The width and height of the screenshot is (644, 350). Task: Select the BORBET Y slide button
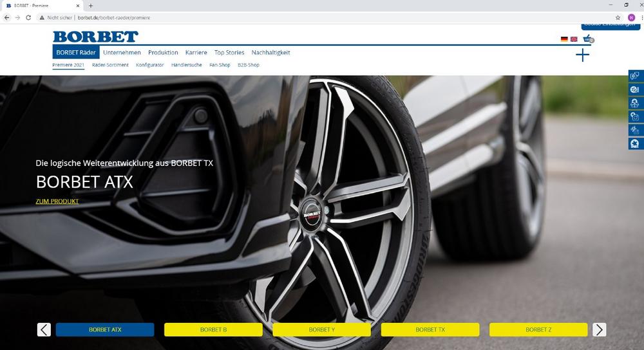(x=322, y=329)
